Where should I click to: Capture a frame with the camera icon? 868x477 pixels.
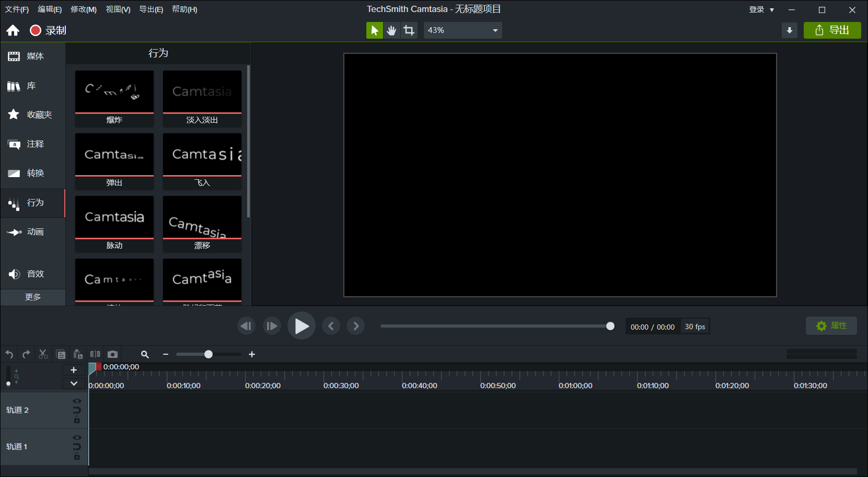click(113, 354)
